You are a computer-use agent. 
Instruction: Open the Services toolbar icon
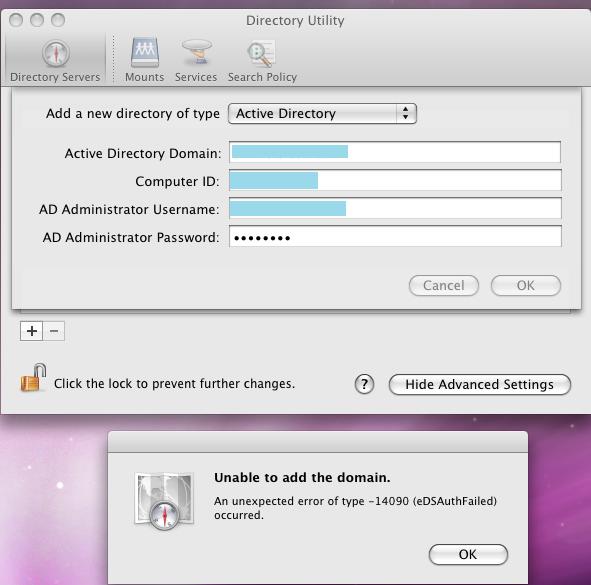[196, 60]
